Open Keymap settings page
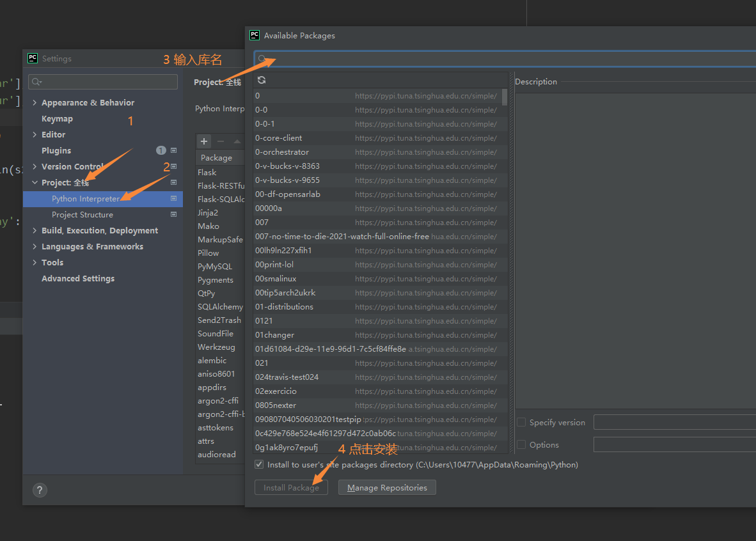756x541 pixels. 57,118
